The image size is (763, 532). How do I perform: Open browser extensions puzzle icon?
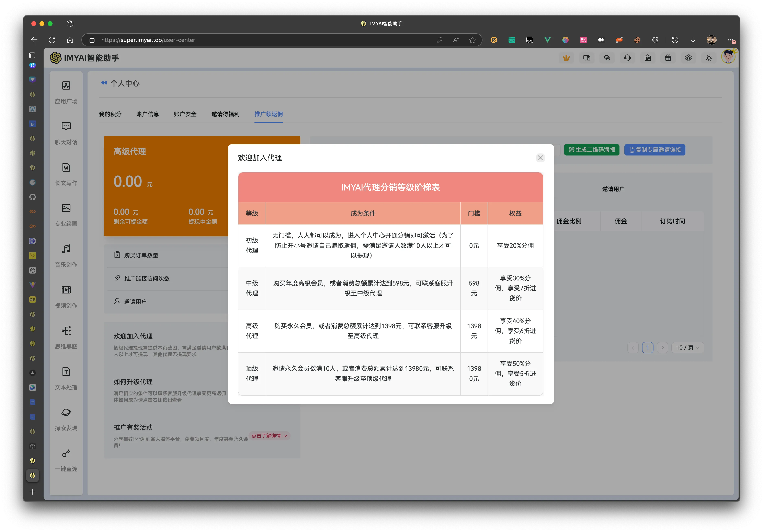655,40
